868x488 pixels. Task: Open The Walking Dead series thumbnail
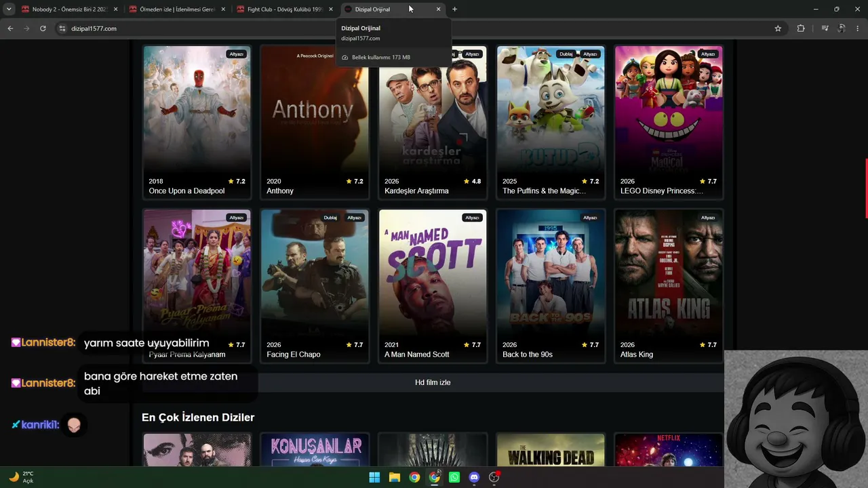click(551, 450)
